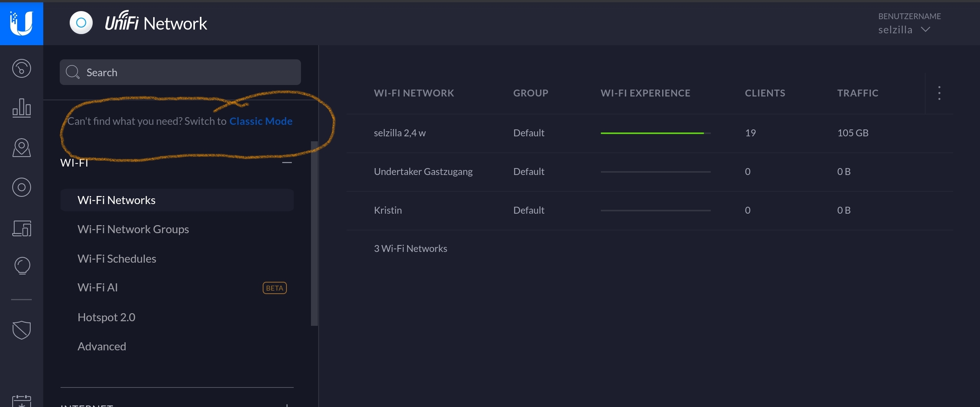Viewport: 980px width, 407px height.
Task: Click the BETA badge next to Wi-Fi AI
Action: pos(275,288)
